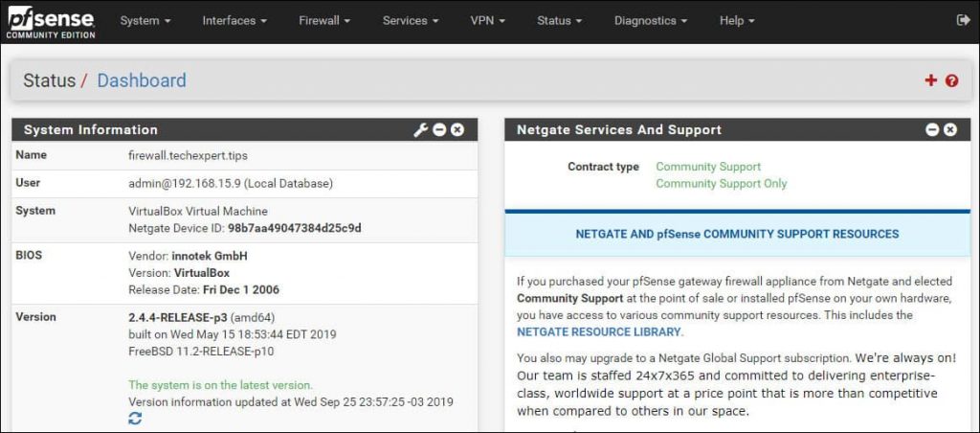Close the System Information widget
The height and width of the screenshot is (433, 980).
point(457,130)
